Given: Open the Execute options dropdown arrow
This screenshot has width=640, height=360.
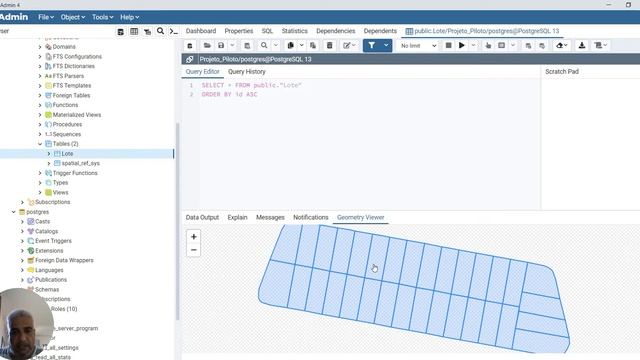Looking at the screenshot, I should click(x=473, y=45).
